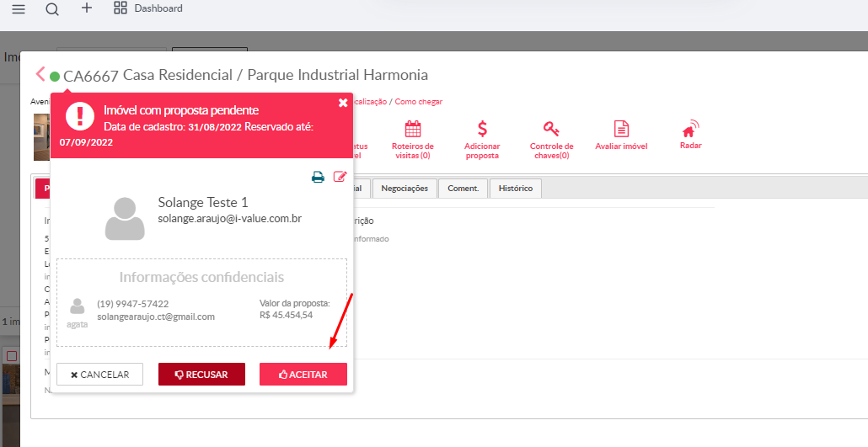Tick the checkbox on background listing card
Viewport: 868px width, 447px height.
tap(12, 356)
